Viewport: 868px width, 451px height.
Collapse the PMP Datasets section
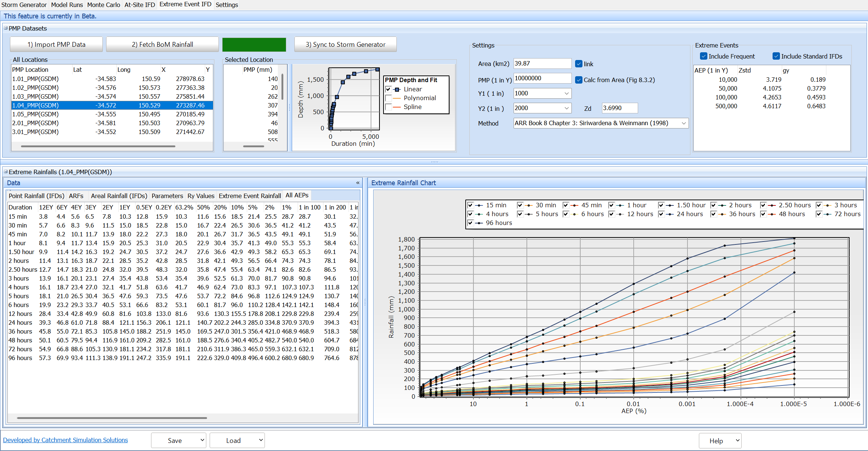click(x=6, y=28)
